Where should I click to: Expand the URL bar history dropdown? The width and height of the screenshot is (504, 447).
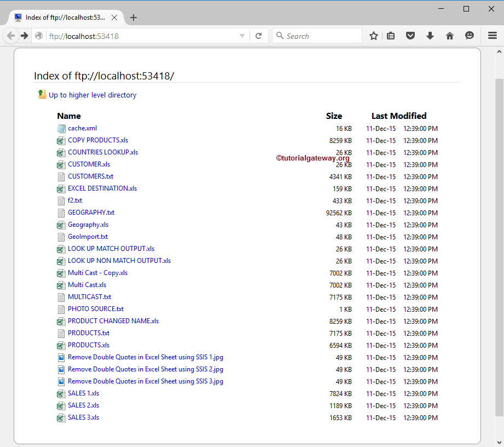point(242,36)
